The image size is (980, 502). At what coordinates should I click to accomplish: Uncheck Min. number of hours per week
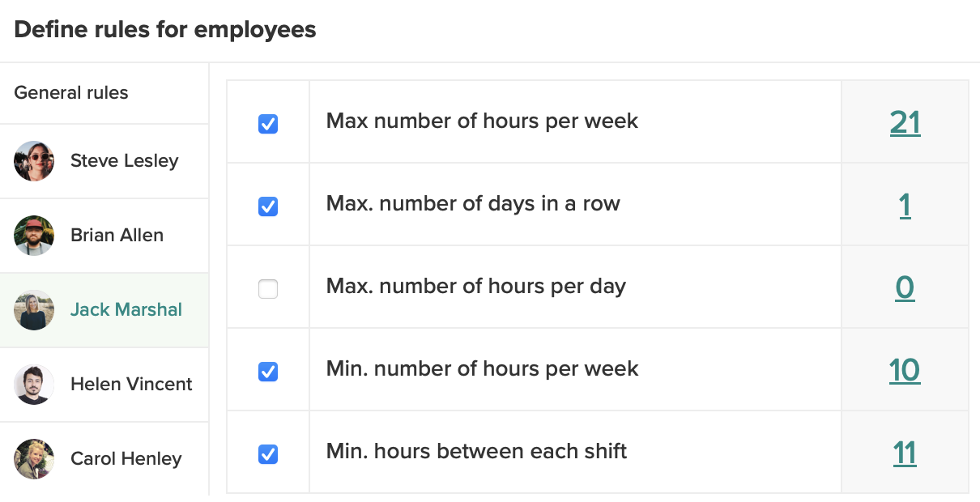tap(268, 372)
